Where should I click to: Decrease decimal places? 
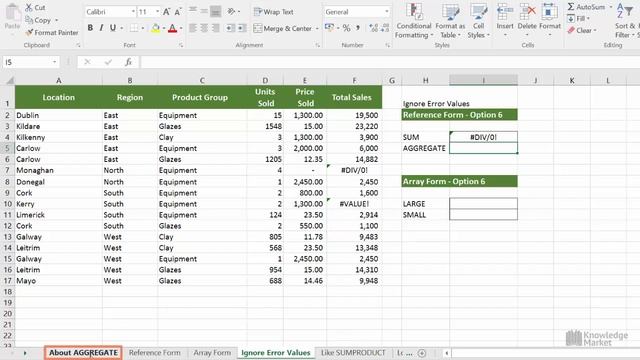384,28
